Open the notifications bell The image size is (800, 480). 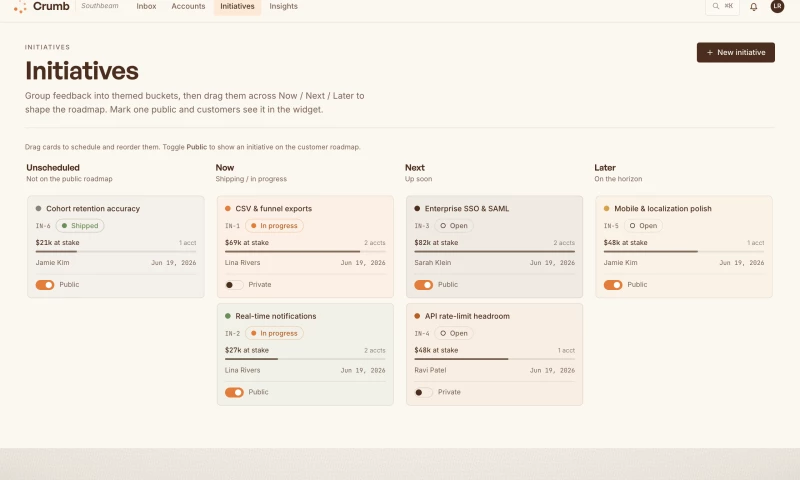(x=753, y=7)
